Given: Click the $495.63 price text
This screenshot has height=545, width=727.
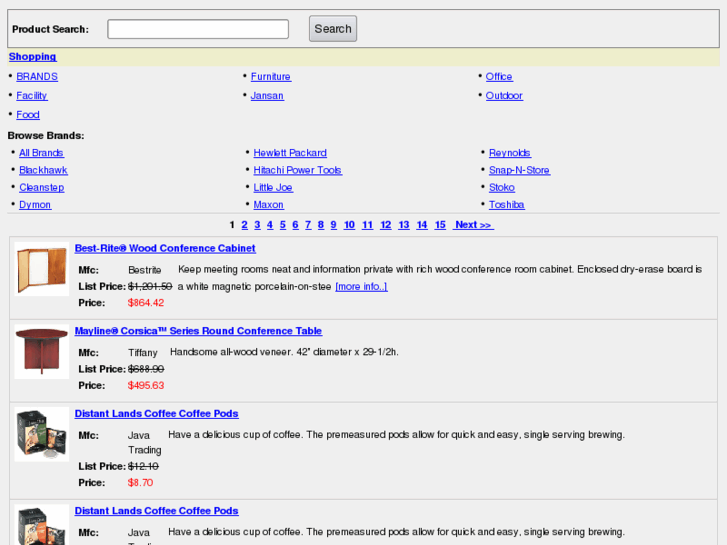Looking at the screenshot, I should [x=146, y=385].
